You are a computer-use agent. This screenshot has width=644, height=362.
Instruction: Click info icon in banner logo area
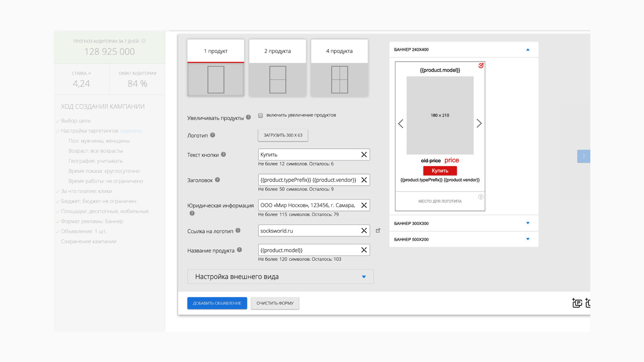point(481,197)
